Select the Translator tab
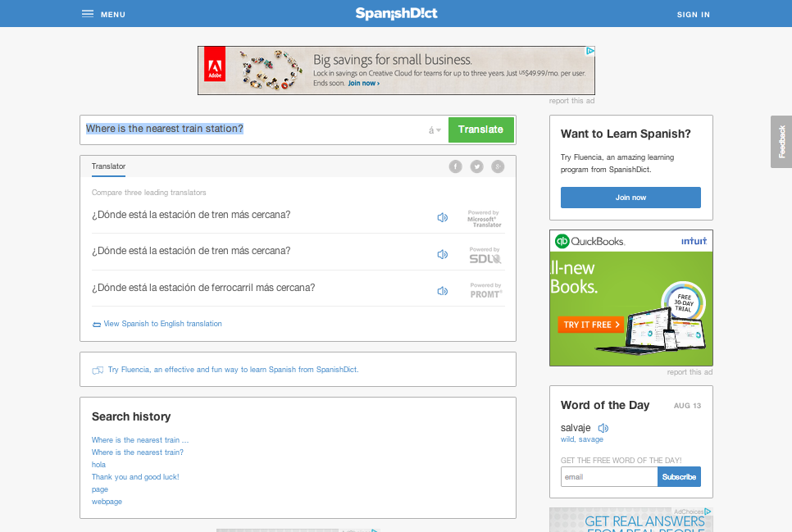This screenshot has height=532, width=792. click(108, 166)
